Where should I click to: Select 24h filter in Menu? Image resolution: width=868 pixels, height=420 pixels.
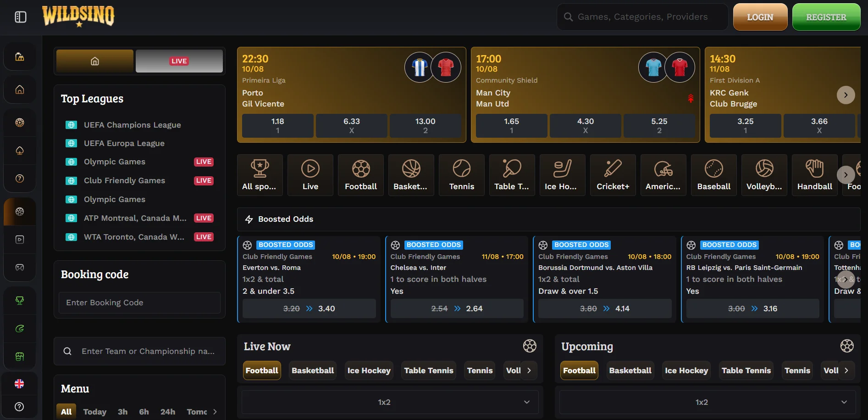(x=167, y=412)
